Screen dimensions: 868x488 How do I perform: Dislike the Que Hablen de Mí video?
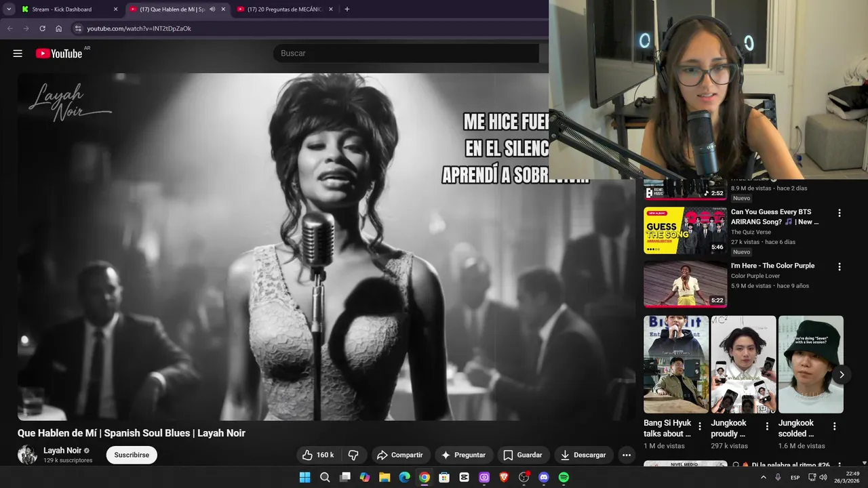pos(353,455)
